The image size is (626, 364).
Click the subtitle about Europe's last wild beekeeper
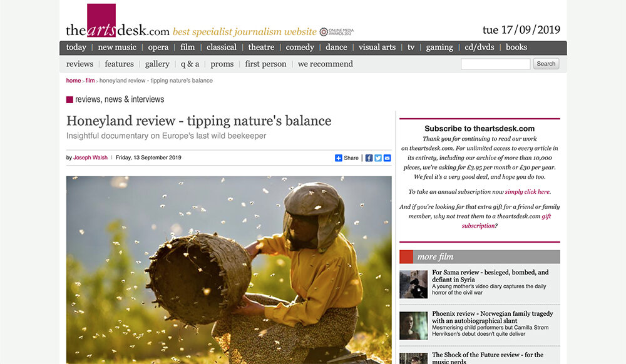pos(166,136)
